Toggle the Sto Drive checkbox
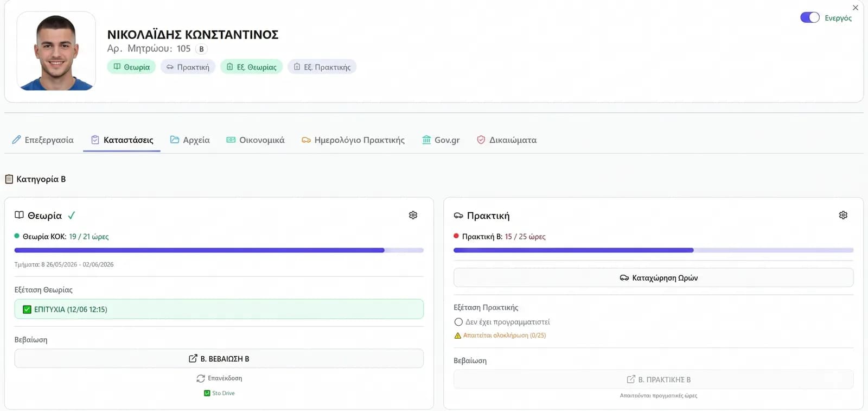868x411 pixels. (207, 393)
